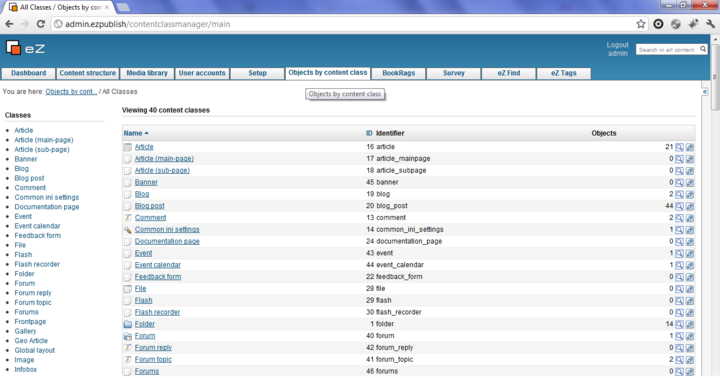Sort the table by the Name column

pyautogui.click(x=135, y=133)
